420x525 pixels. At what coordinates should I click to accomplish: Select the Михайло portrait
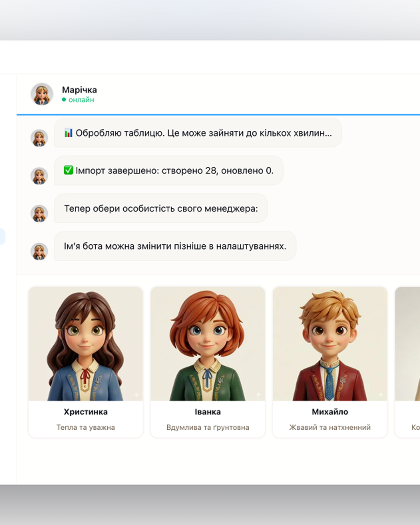point(330,344)
